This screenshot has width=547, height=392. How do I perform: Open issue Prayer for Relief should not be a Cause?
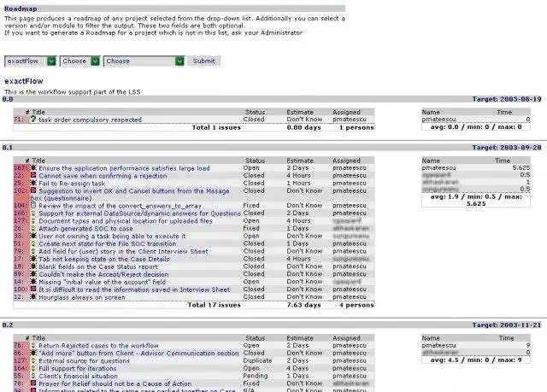click(x=115, y=383)
